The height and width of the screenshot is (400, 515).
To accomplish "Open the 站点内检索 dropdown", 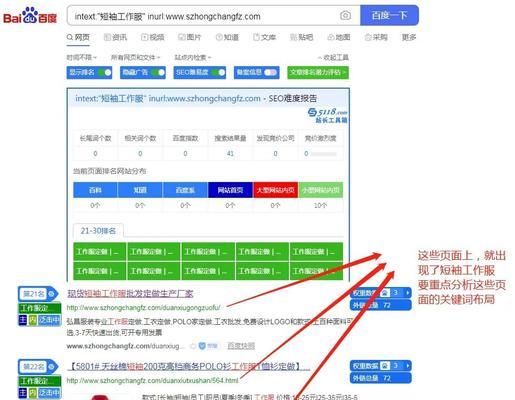I will click(193, 58).
